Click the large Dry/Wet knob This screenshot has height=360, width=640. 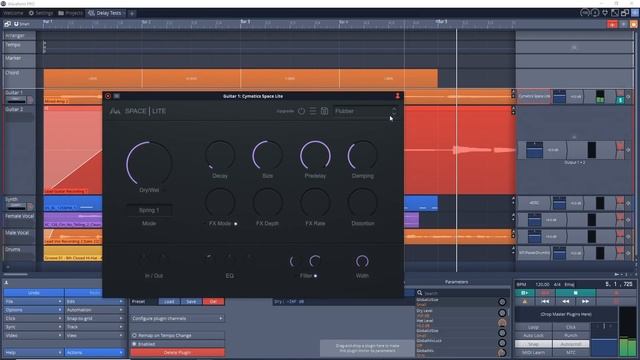click(x=149, y=163)
